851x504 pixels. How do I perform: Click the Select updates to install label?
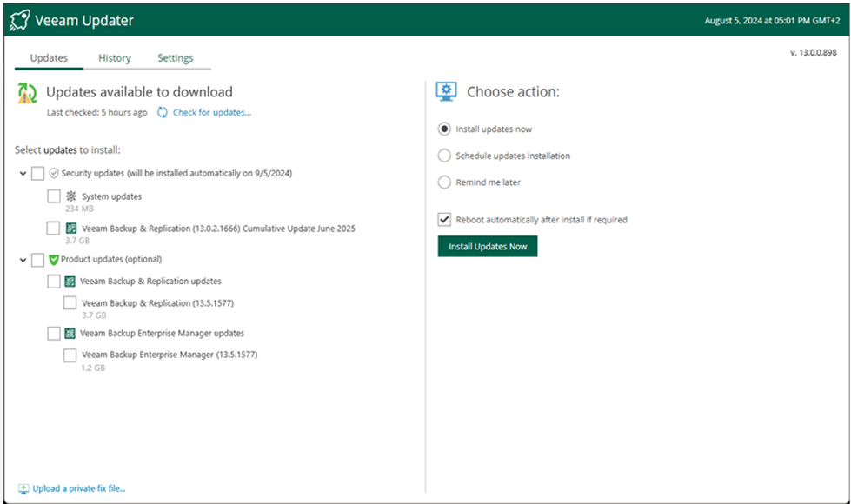coord(68,149)
